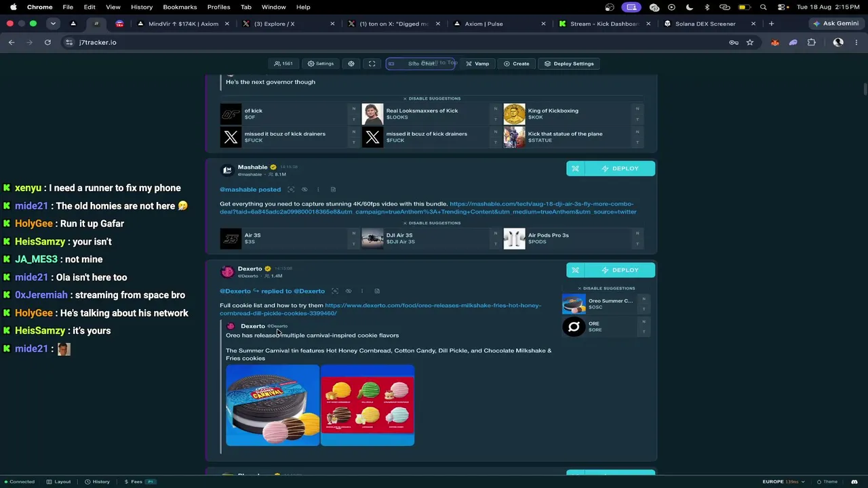The image size is (868, 488).
Task: Toggle the N option for Air 3S
Action: click(353, 233)
